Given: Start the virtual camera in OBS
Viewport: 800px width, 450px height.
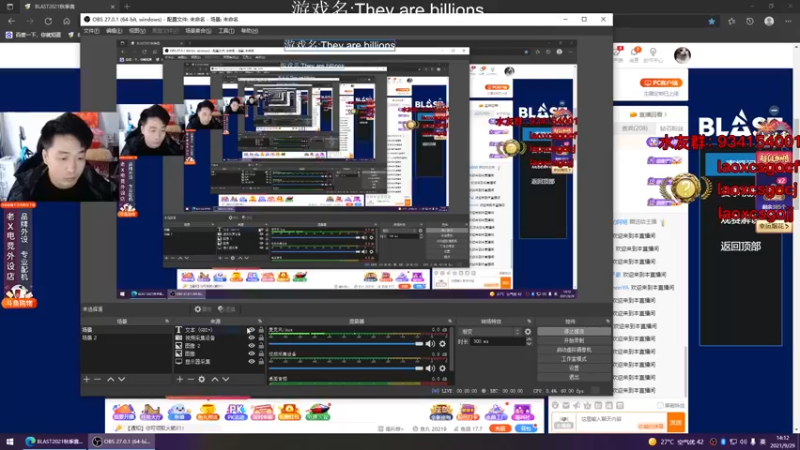Looking at the screenshot, I should (574, 350).
